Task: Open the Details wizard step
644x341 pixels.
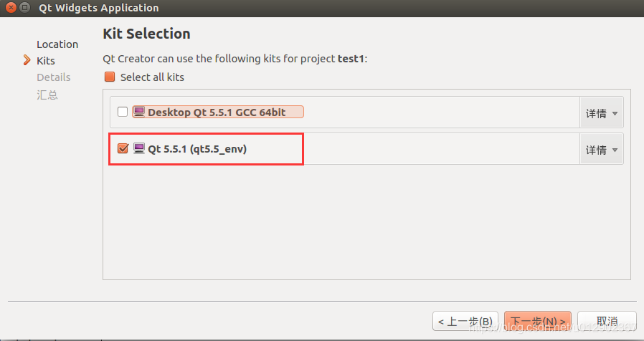Action: coord(54,77)
